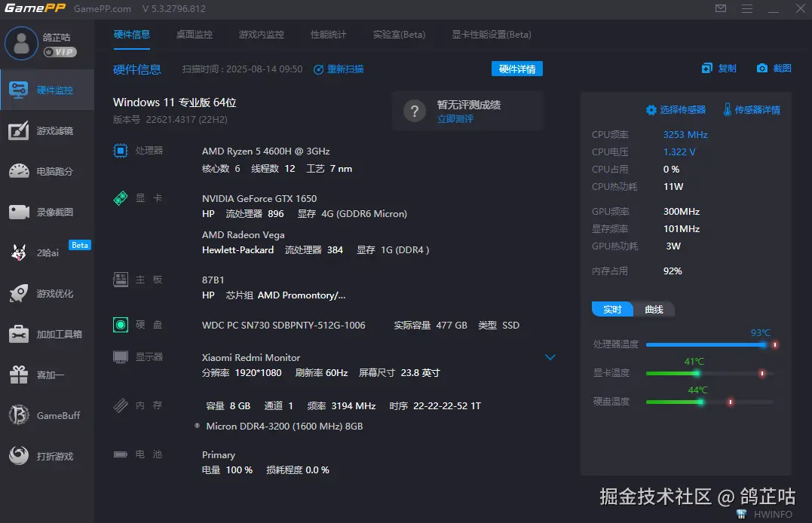Click the Beta badge beside 2哈ai
Screen dimensions: 812x523
pos(80,245)
